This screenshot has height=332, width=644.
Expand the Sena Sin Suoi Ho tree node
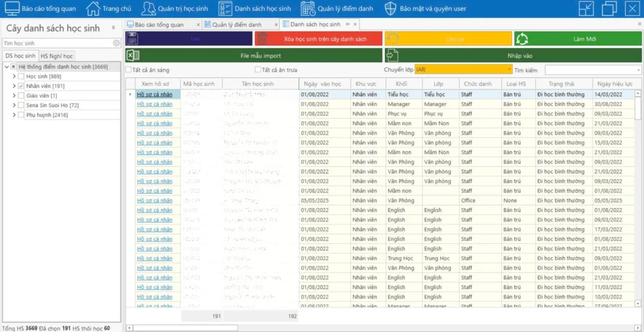coord(14,105)
